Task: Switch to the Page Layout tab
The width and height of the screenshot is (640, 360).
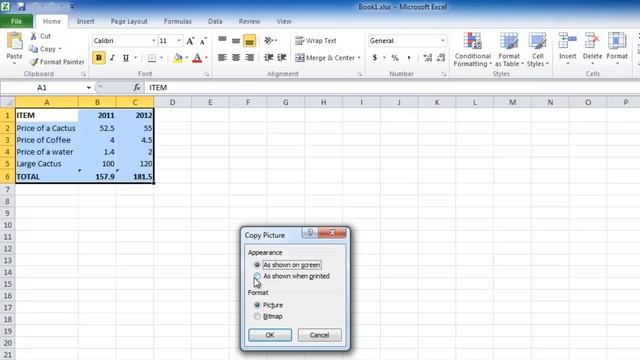Action: point(129,21)
